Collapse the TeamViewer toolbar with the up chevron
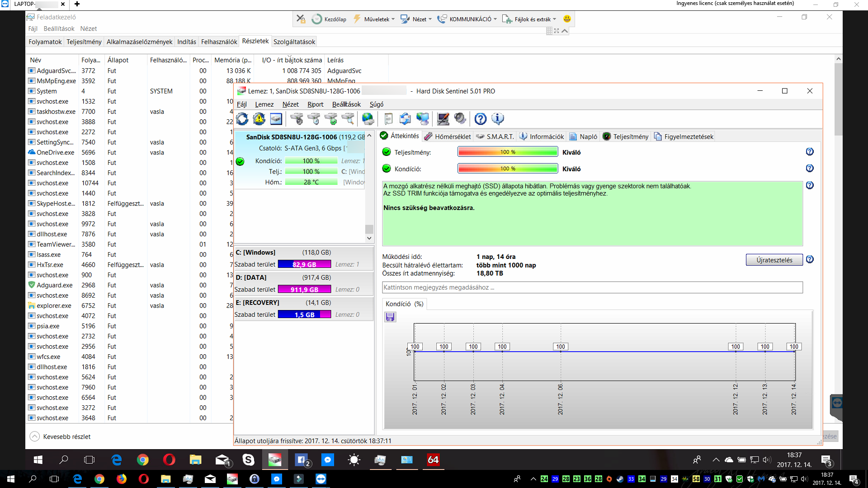This screenshot has width=868, height=488. (x=565, y=31)
